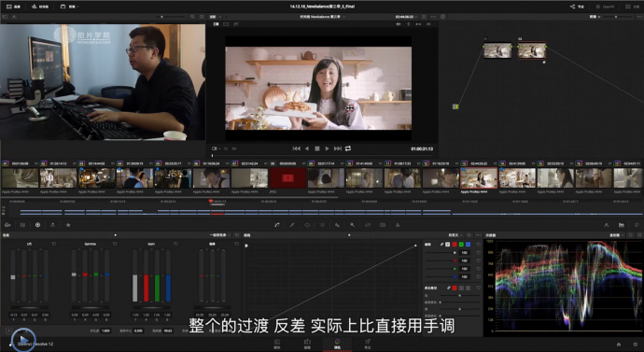The height and width of the screenshot is (352, 644).
Task: Open project settings gear icon
Action: point(636,345)
